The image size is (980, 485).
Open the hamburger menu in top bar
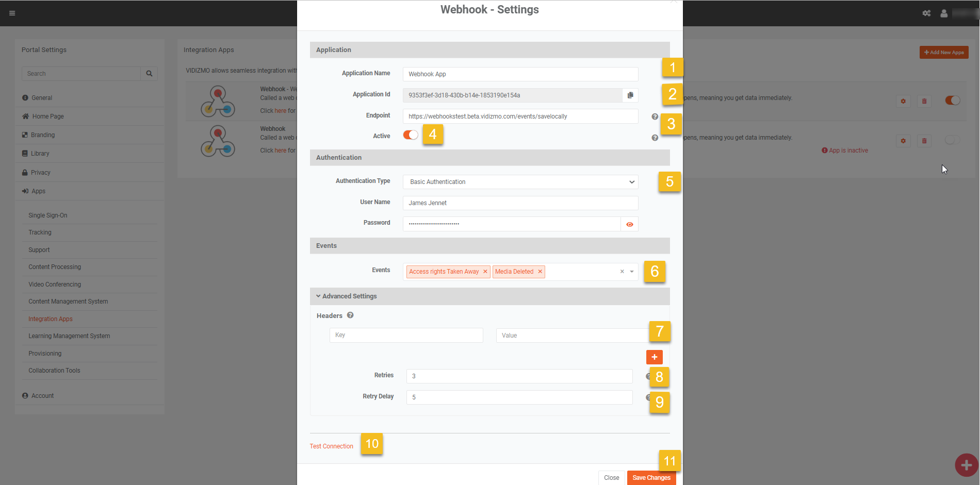pyautogui.click(x=12, y=13)
